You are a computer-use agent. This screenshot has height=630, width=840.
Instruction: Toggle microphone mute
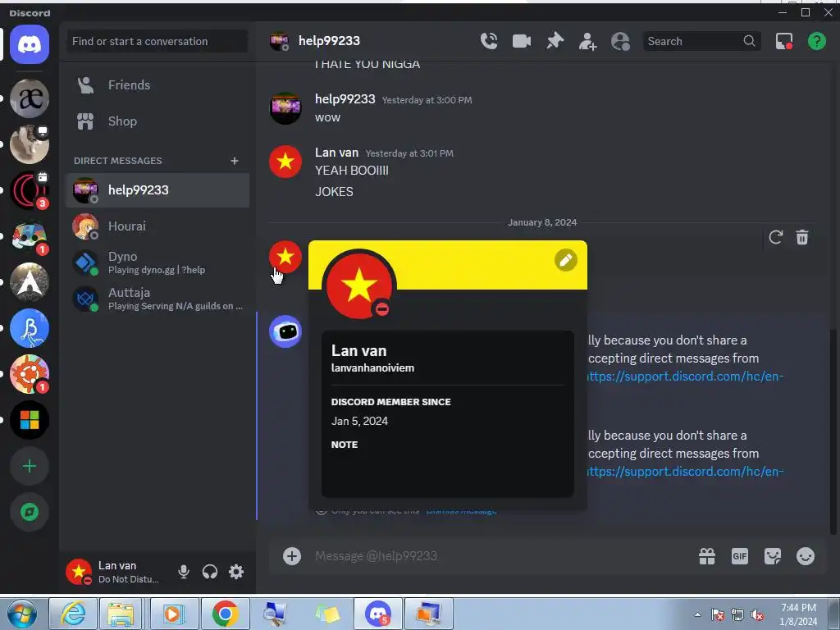[184, 572]
